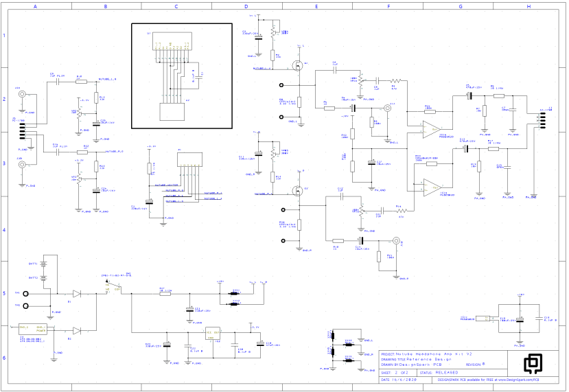Select the VR2 trimmer potentiometer
Image resolution: width=569 pixels, height=392 pixels.
pos(79,114)
